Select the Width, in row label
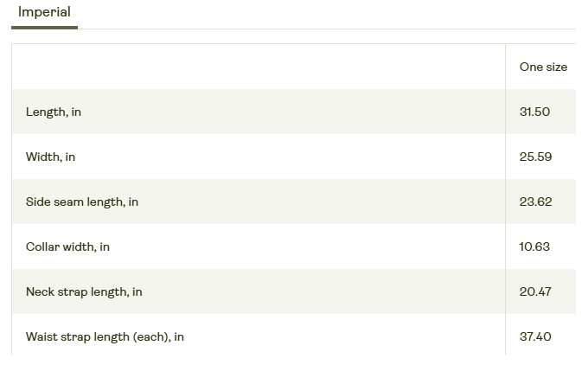The image size is (588, 365). (x=50, y=157)
